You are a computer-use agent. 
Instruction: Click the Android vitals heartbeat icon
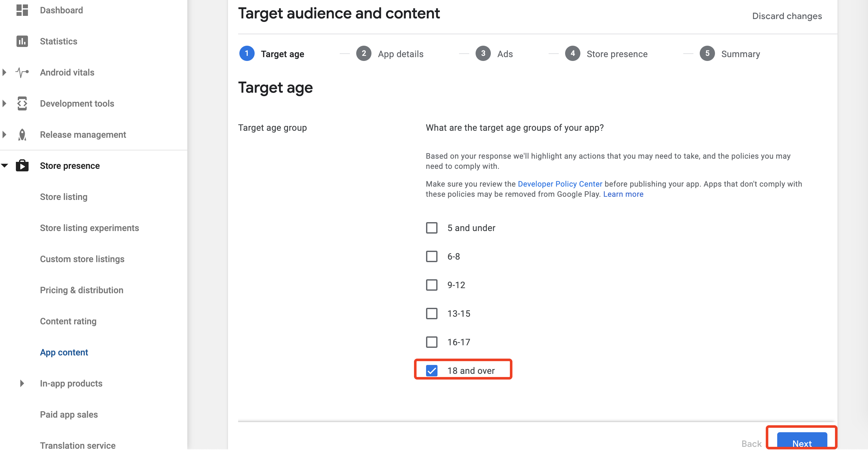[22, 72]
